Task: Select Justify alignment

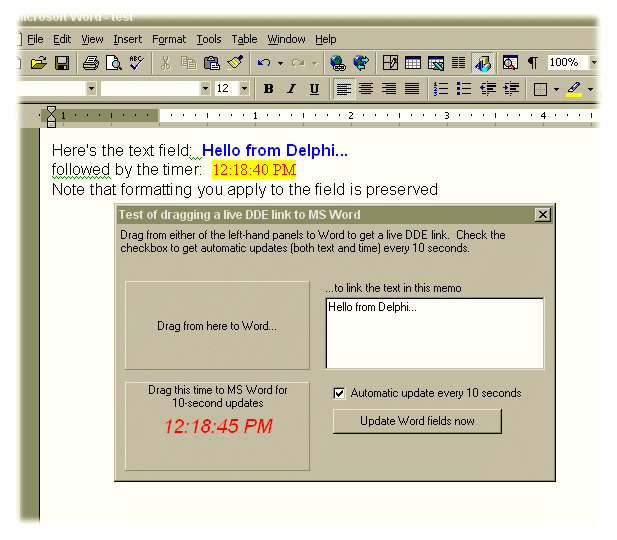Action: click(412, 89)
